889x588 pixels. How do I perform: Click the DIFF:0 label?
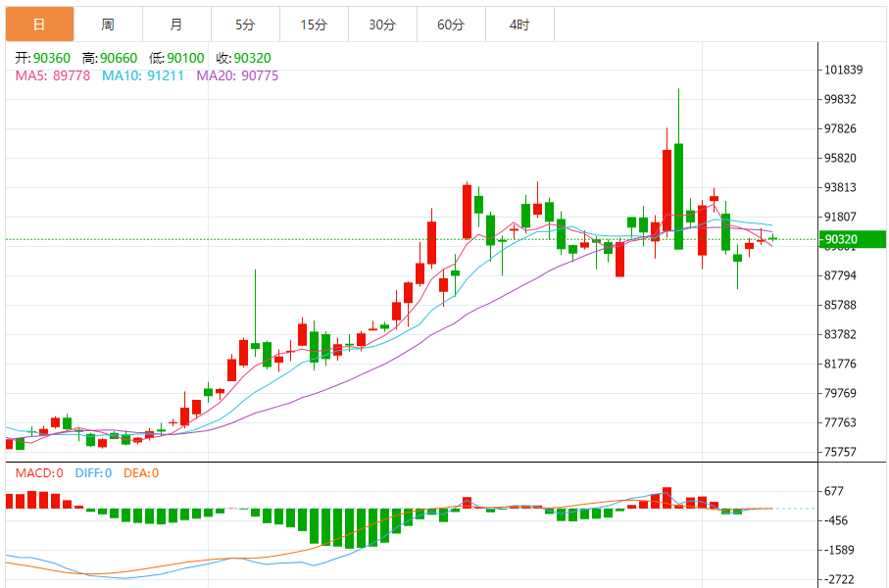click(93, 473)
